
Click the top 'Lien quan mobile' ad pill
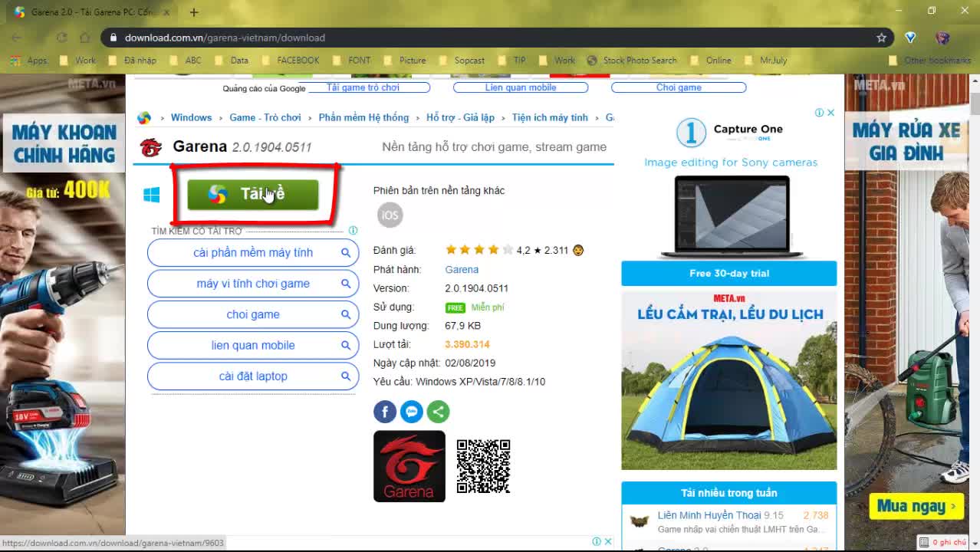point(521,87)
